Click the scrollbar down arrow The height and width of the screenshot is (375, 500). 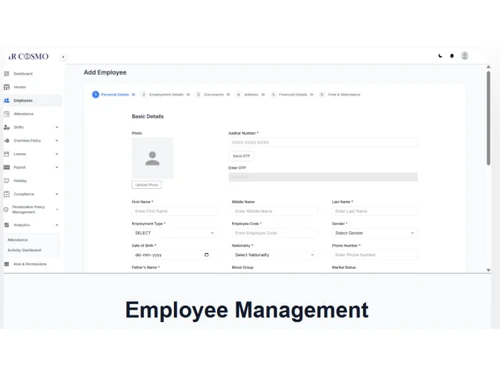488,270
